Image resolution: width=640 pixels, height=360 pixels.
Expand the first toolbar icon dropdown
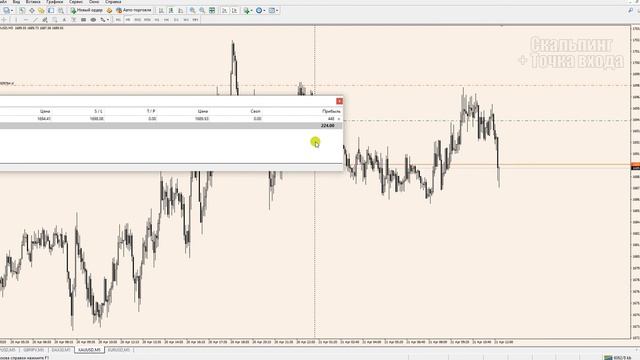click(12, 11)
